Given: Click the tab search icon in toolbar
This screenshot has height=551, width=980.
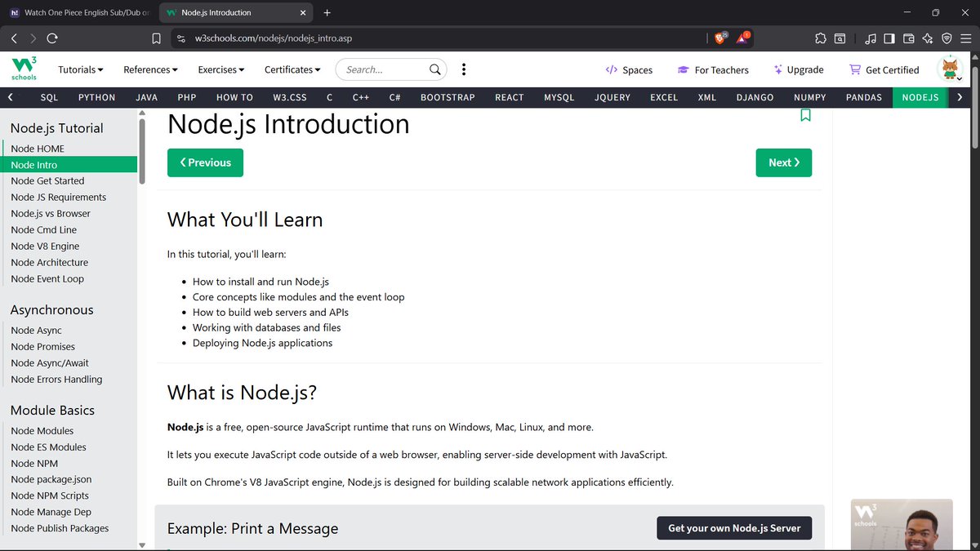Looking at the screenshot, I should 840,38.
